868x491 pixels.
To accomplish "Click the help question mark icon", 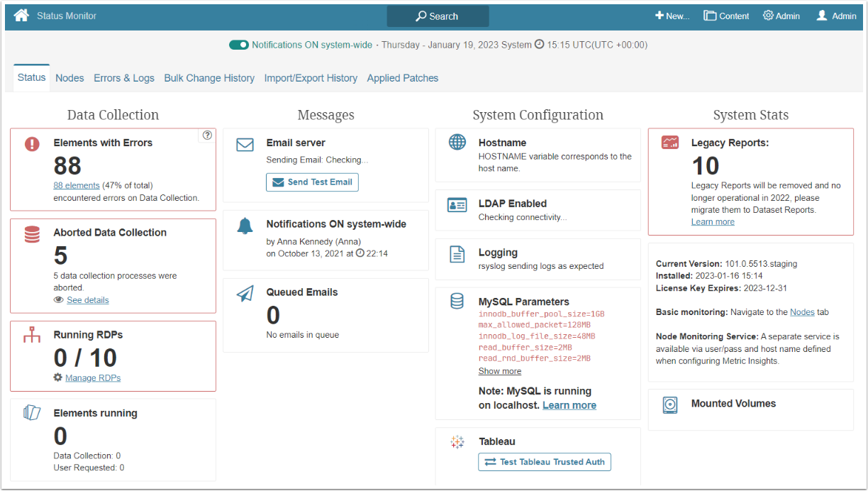I will point(207,136).
